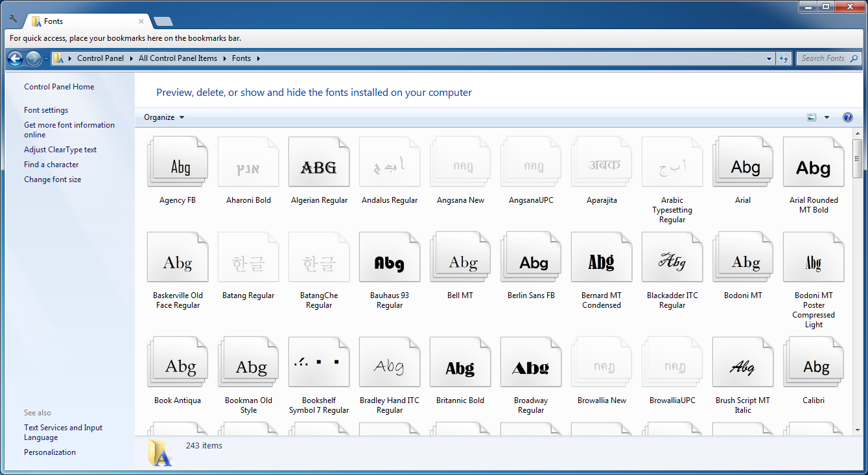Open Font settings link
Image resolution: width=868 pixels, height=475 pixels.
click(x=46, y=110)
